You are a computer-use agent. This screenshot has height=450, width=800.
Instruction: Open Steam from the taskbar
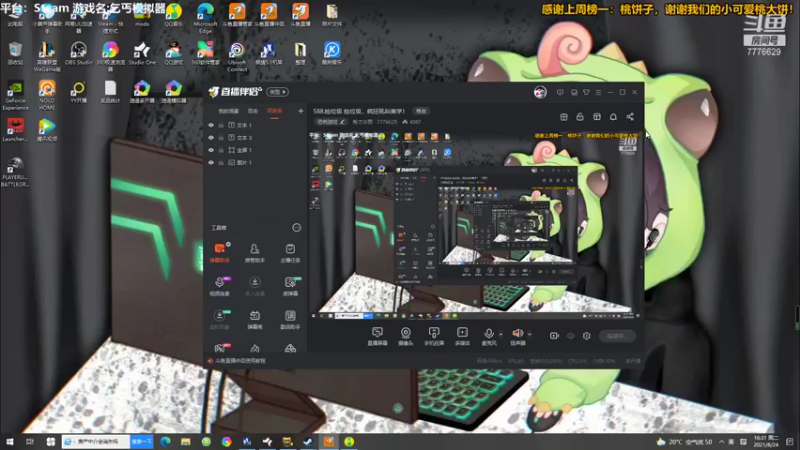[x=308, y=441]
